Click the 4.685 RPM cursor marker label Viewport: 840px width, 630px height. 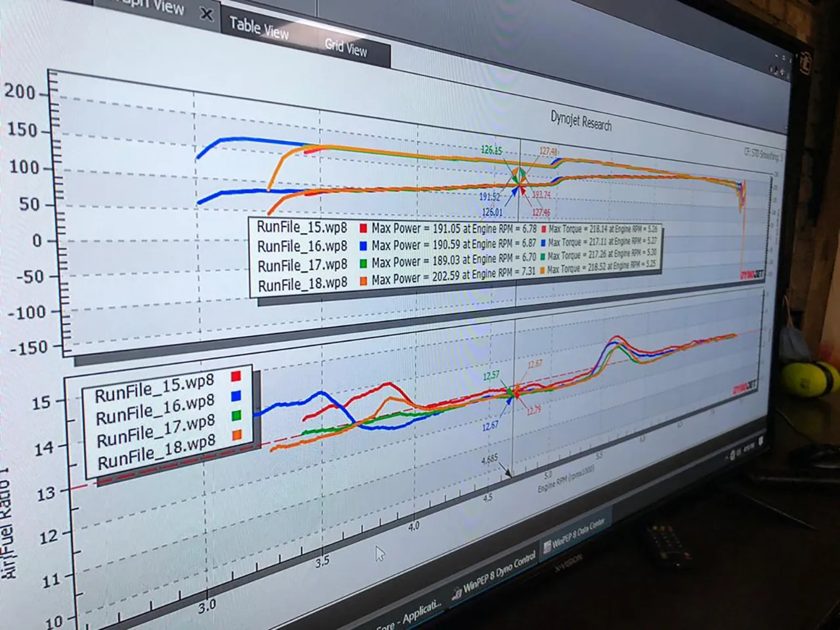(x=490, y=459)
